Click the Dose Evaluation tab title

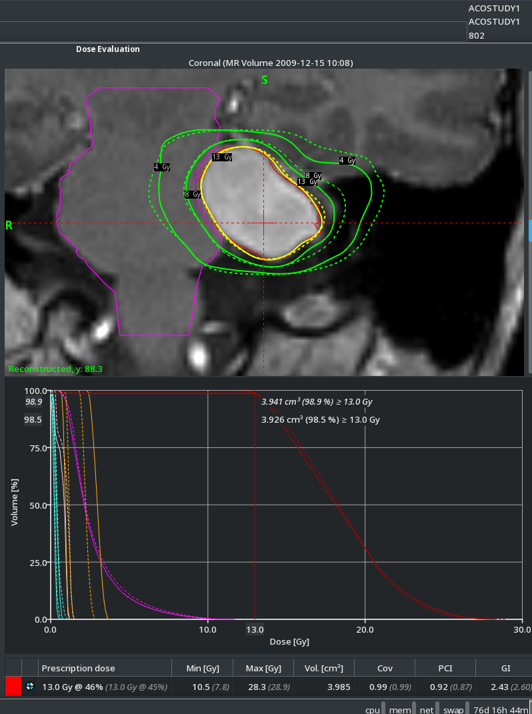(108, 49)
